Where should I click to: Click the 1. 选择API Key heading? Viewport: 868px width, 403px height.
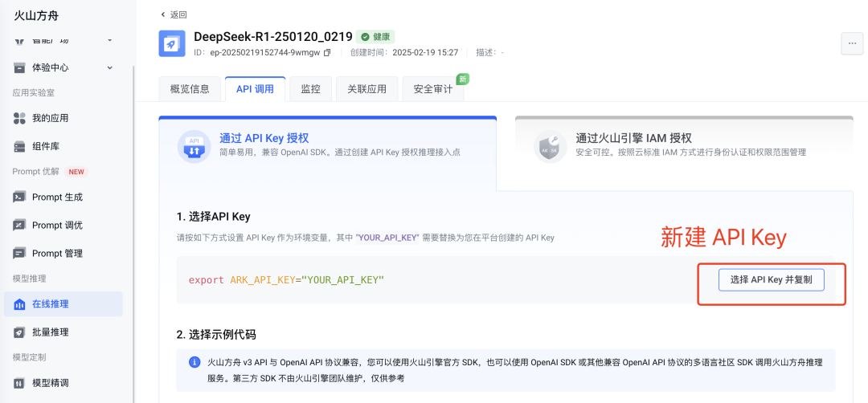(214, 216)
